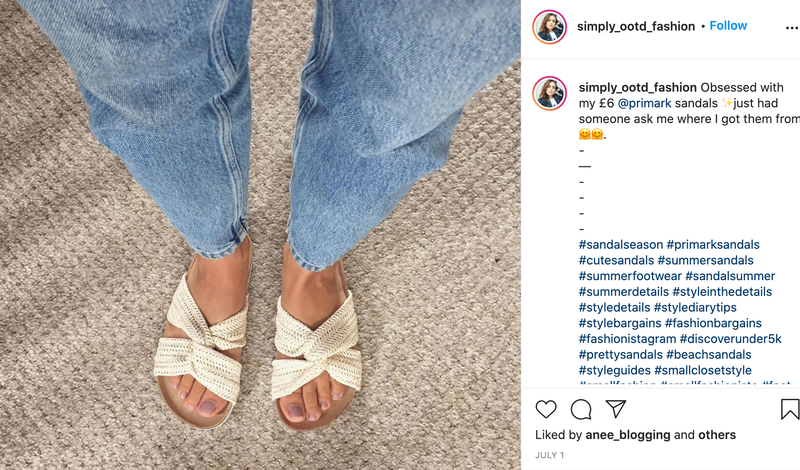
Task: Open the @primark mention link
Action: coord(644,103)
